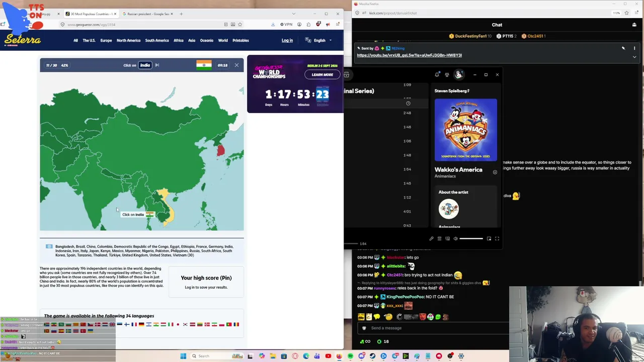Open the Spotify miniplayer icon

[489, 239]
